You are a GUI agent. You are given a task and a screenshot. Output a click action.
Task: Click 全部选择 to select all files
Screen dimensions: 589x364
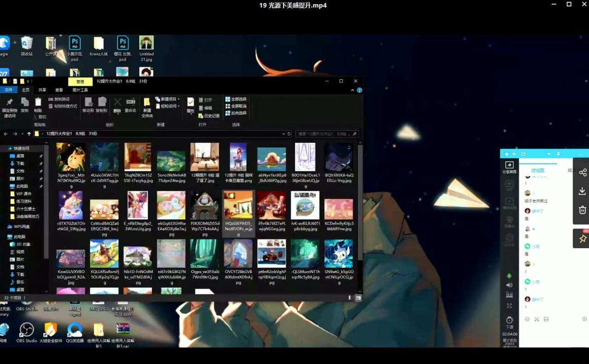click(236, 99)
